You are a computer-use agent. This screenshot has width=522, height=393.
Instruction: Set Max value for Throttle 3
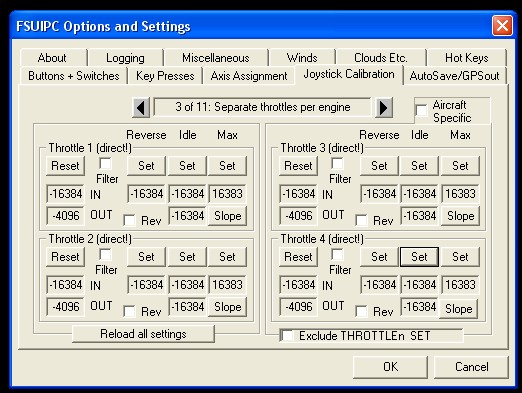click(460, 166)
